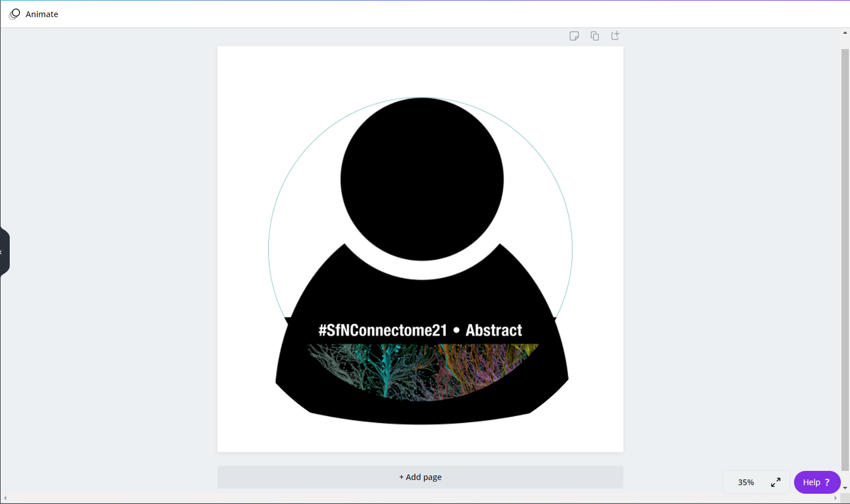Open the Help button
Viewport: 850px width, 504px height.
point(817,482)
